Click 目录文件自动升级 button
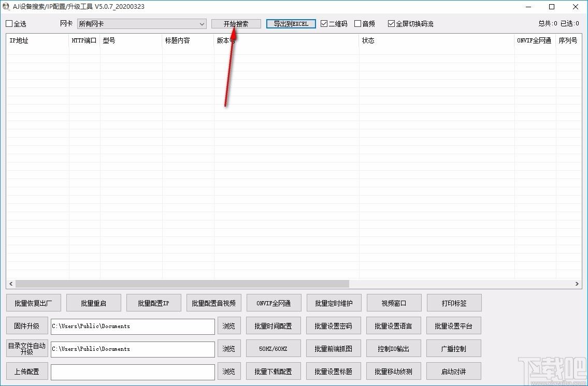Viewport: 588px width, 386px height. point(27,349)
